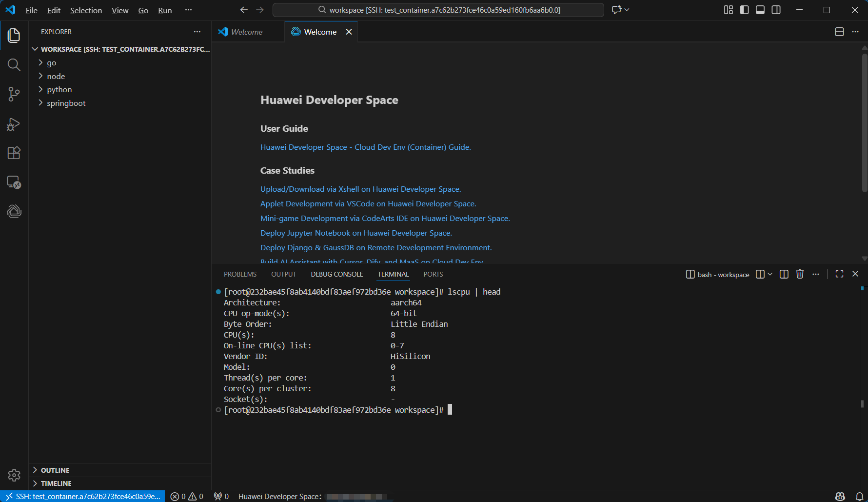Image resolution: width=868 pixels, height=502 pixels.
Task: Expand the node folder
Action: pyautogui.click(x=120, y=76)
